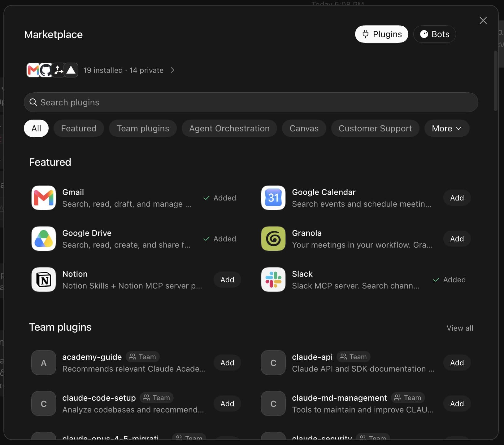Click the claude-md-management C avatar
504x445 pixels.
pos(273,403)
